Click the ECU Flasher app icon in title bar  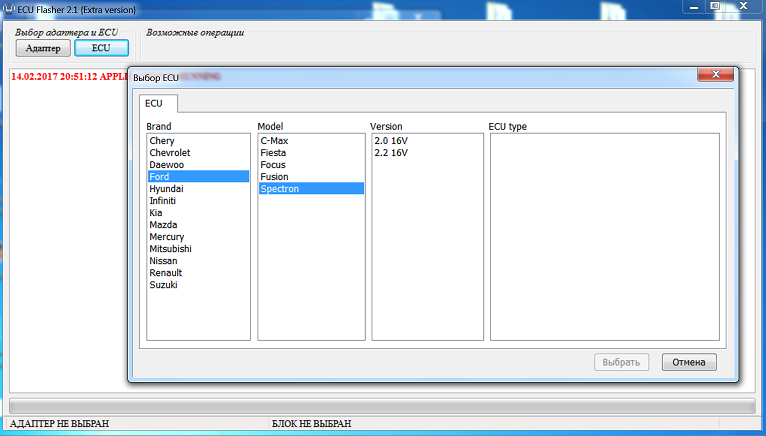[x=9, y=9]
